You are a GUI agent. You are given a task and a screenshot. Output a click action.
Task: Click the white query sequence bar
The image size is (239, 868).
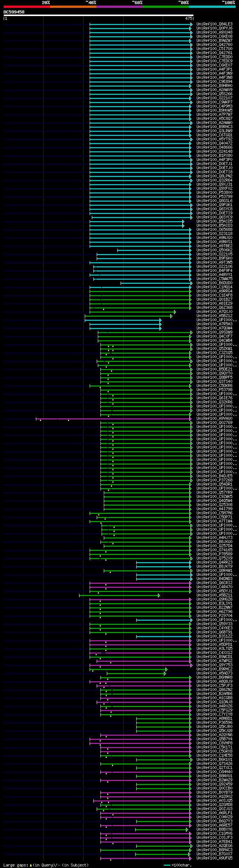coord(98,15)
